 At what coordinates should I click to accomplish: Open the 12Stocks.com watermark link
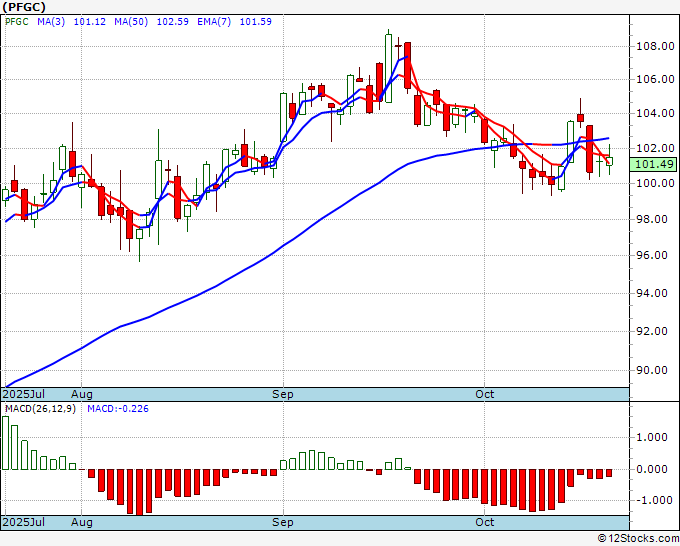638,538
